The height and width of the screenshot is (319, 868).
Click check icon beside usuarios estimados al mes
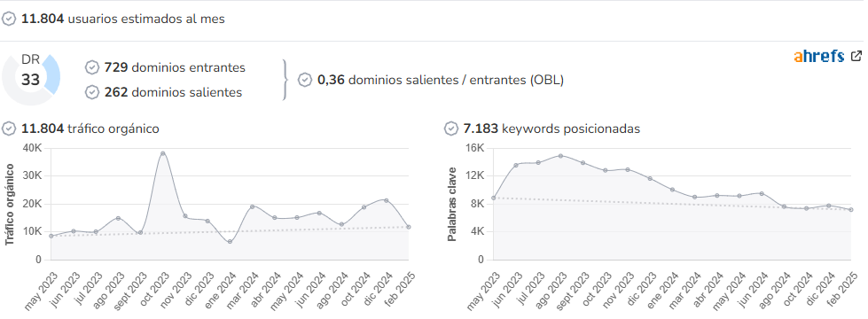pos(8,19)
